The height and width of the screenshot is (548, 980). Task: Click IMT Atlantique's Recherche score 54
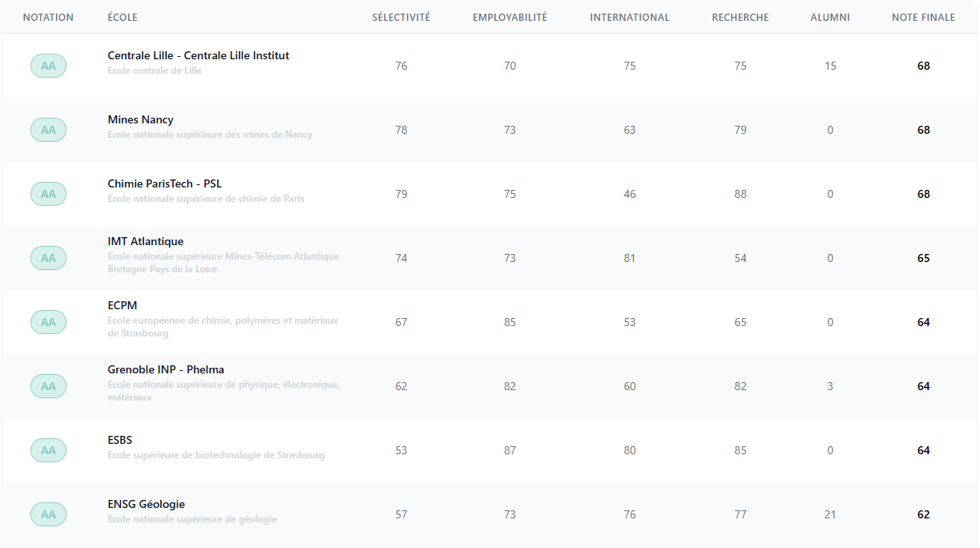pos(740,258)
